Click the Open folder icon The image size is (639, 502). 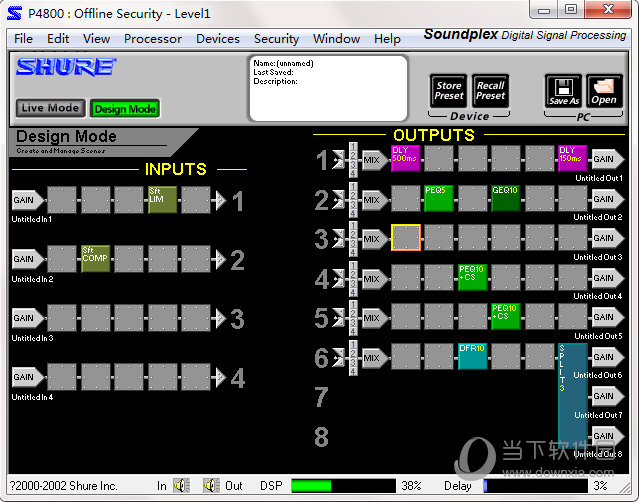point(604,91)
